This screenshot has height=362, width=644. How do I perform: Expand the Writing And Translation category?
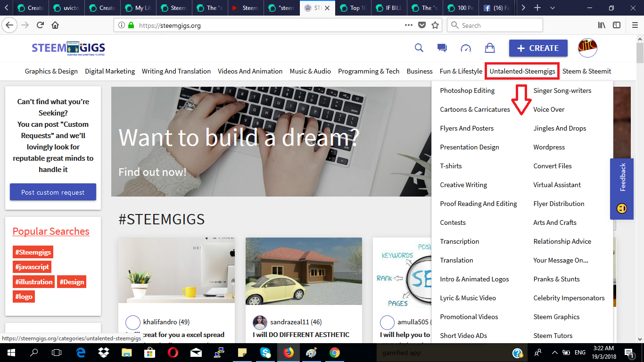[176, 71]
